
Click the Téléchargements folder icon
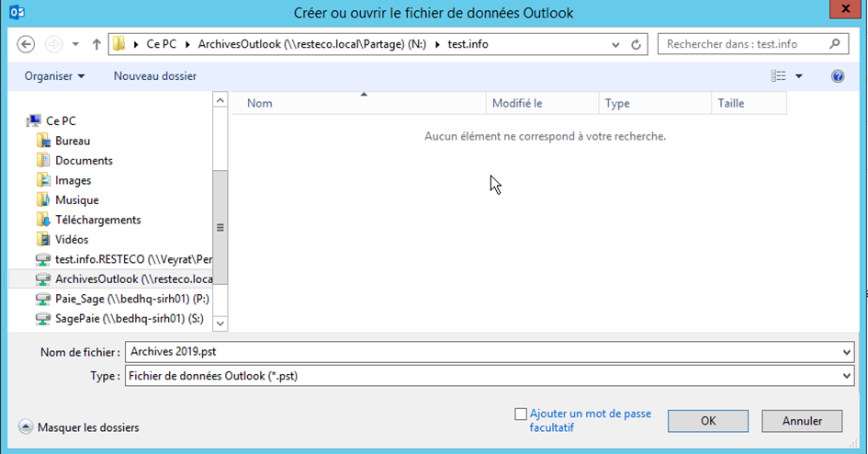point(43,220)
